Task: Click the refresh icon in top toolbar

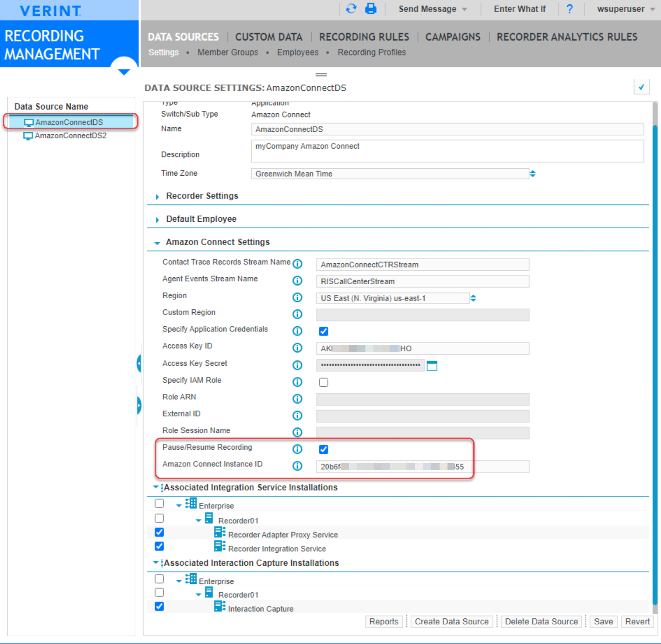Action: tap(351, 9)
